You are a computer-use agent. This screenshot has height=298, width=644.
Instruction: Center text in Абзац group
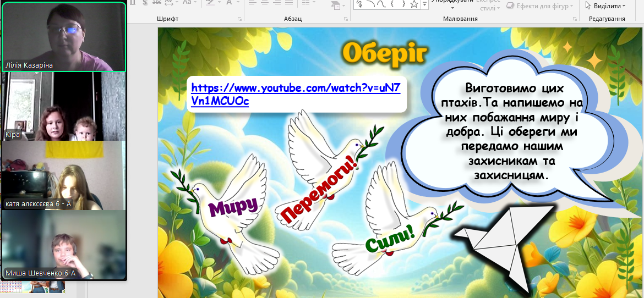point(265,2)
